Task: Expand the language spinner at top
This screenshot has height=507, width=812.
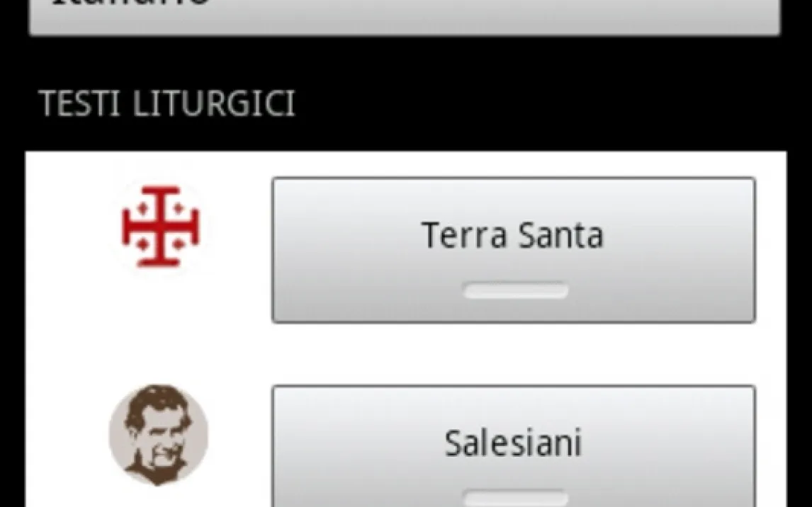Action: tap(405, 17)
